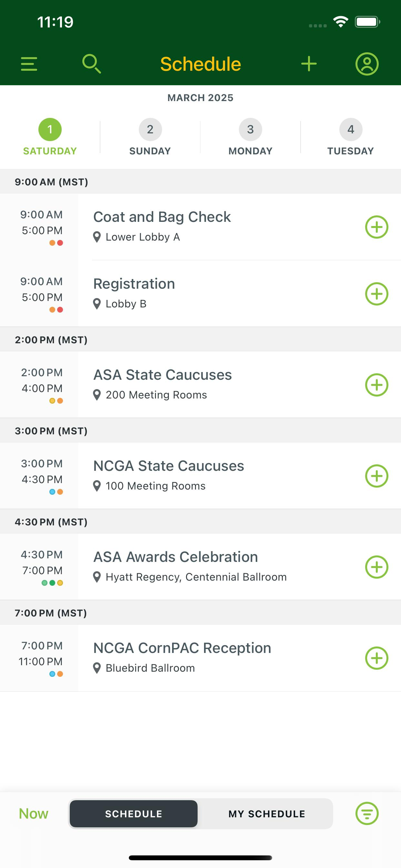Viewport: 401px width, 868px height.
Task: Open the schedule filter icon
Action: (x=367, y=813)
